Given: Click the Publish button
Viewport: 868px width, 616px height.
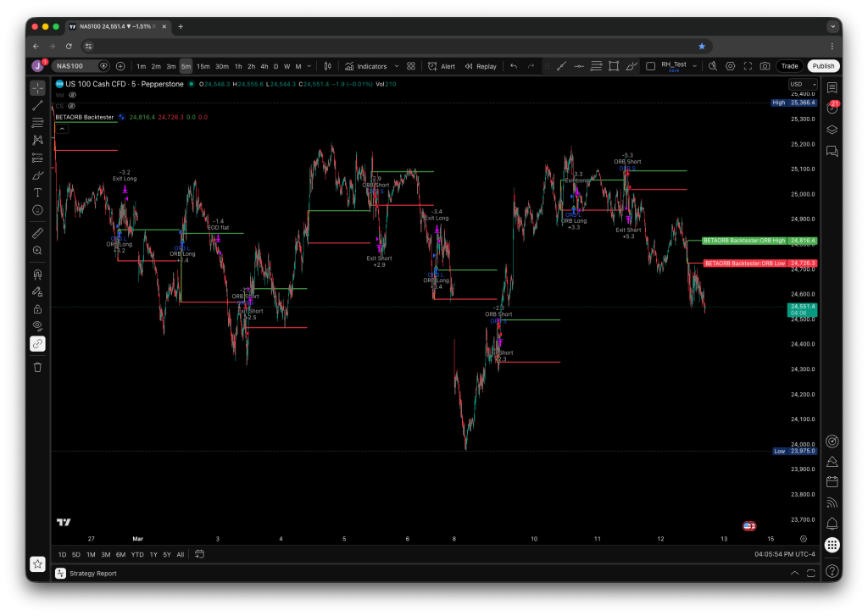Looking at the screenshot, I should (x=822, y=66).
